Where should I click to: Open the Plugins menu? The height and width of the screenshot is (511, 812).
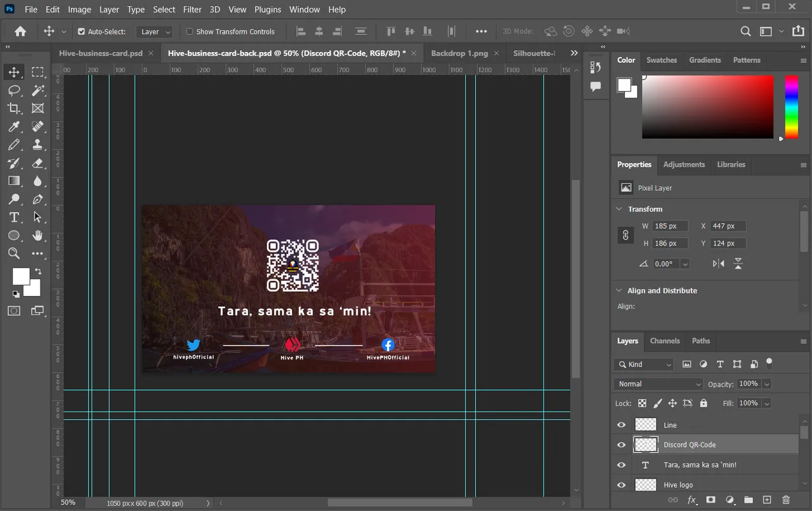click(268, 10)
